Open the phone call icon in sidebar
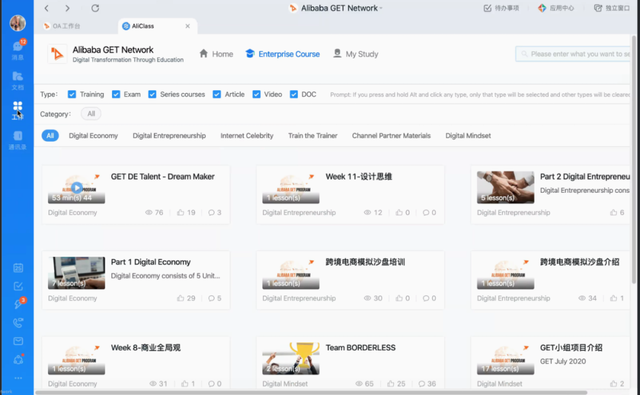This screenshot has width=640, height=395. pos(18,323)
